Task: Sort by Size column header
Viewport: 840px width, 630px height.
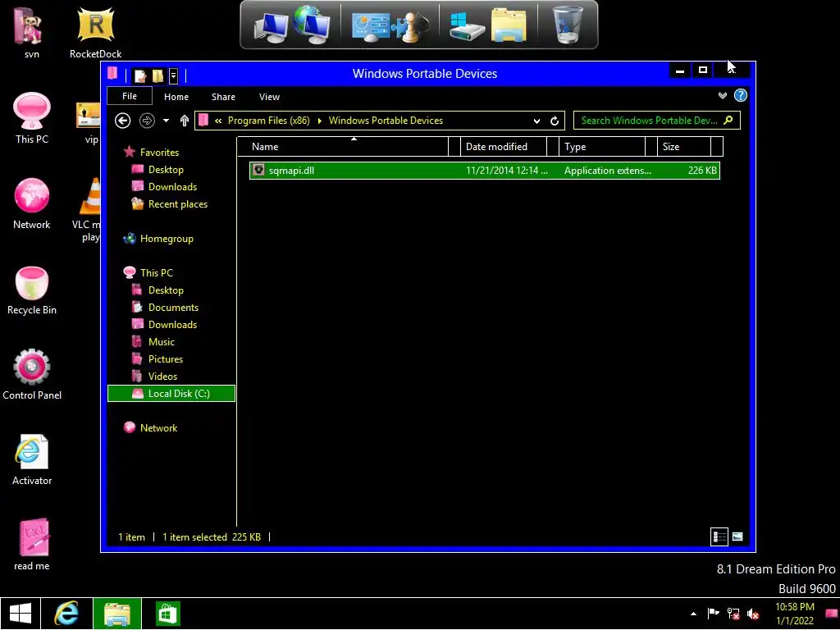Action: pos(683,147)
